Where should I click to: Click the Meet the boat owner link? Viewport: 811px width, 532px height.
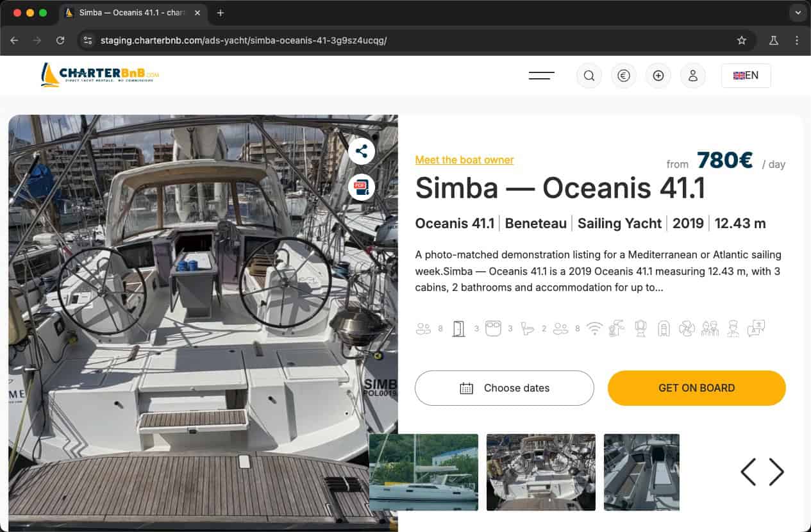click(x=464, y=160)
